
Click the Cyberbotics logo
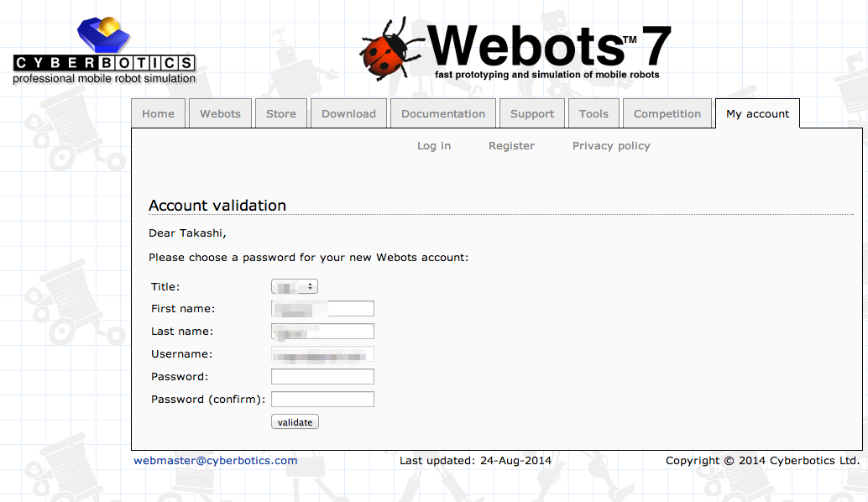104,50
